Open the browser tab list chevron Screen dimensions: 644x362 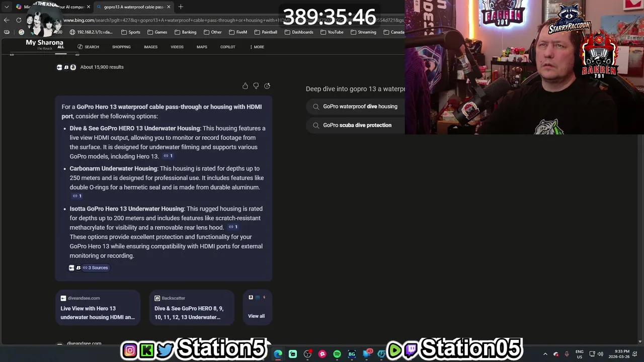(7, 7)
